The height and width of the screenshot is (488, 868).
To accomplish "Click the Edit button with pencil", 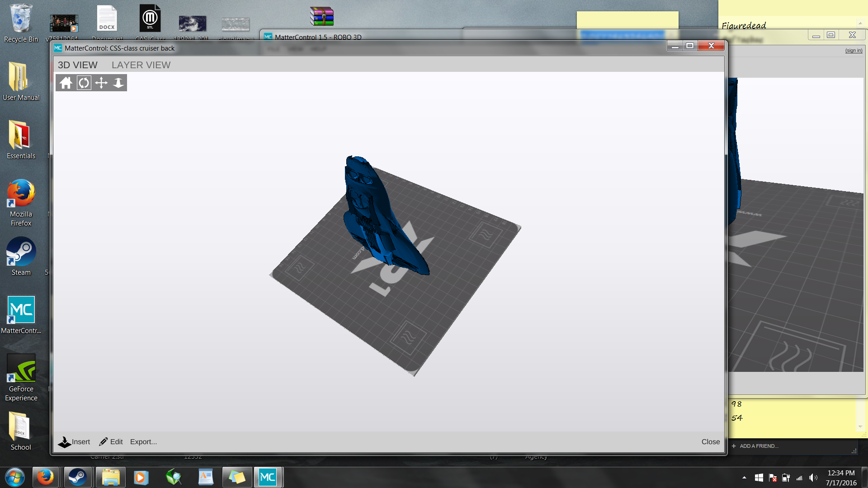I will click(111, 442).
